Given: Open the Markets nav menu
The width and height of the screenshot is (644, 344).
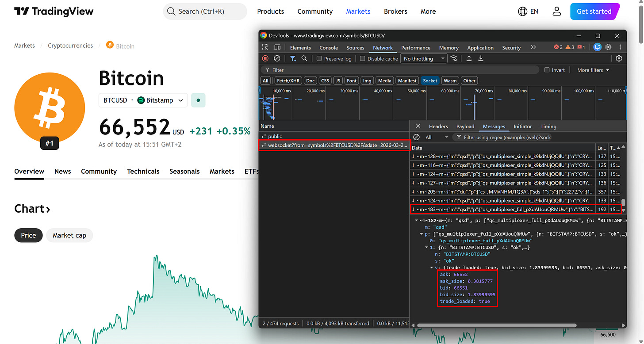Looking at the screenshot, I should coord(358,11).
